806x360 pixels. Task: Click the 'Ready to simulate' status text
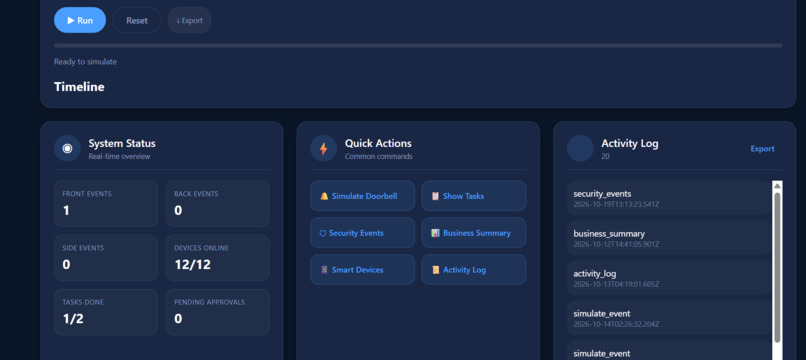(x=85, y=62)
